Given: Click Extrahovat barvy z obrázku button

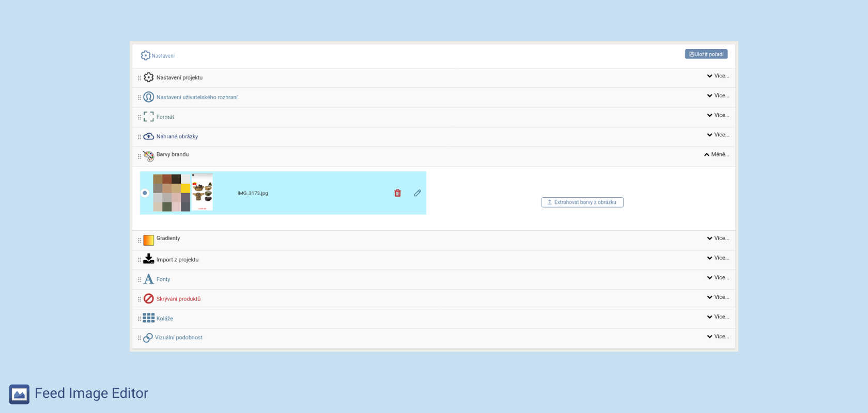Looking at the screenshot, I should click(582, 202).
